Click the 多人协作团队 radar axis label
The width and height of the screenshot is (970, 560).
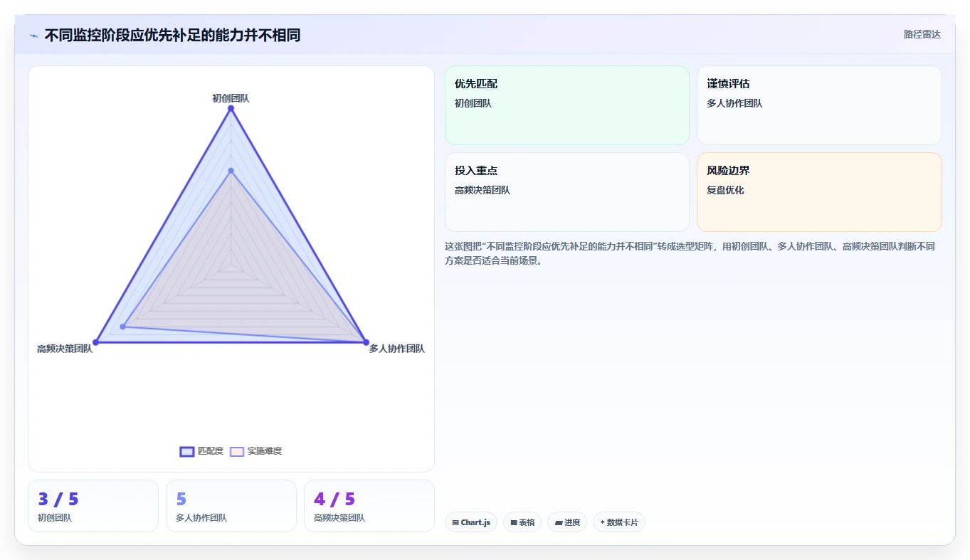396,349
